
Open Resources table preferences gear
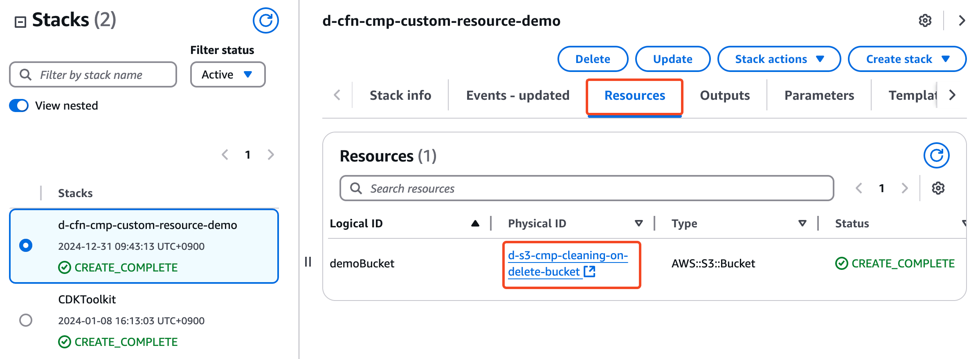(938, 188)
